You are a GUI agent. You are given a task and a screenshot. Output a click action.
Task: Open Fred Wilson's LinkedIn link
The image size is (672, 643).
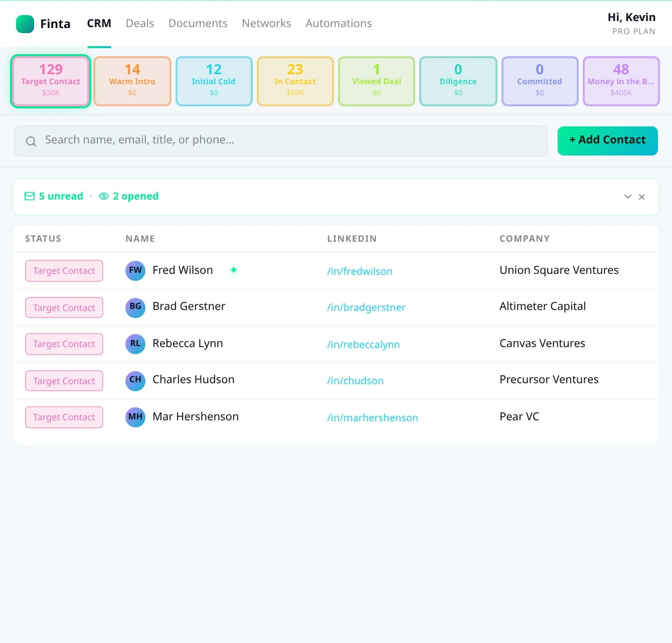(x=360, y=271)
